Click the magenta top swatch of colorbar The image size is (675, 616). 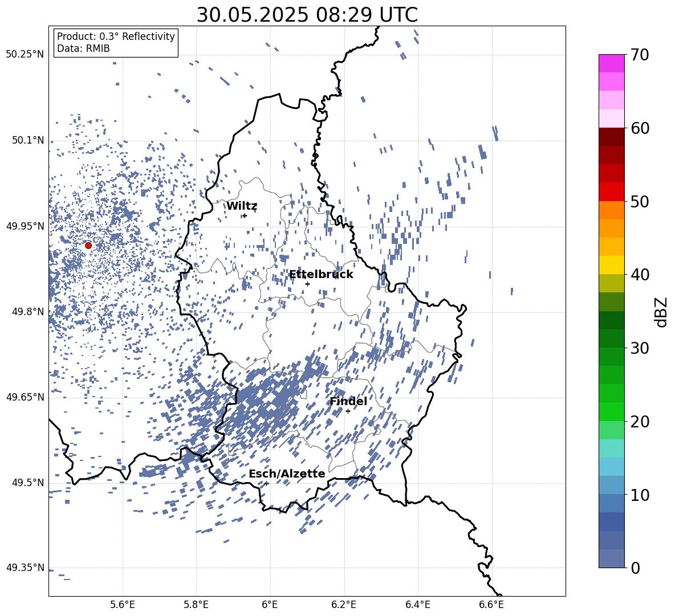click(611, 63)
